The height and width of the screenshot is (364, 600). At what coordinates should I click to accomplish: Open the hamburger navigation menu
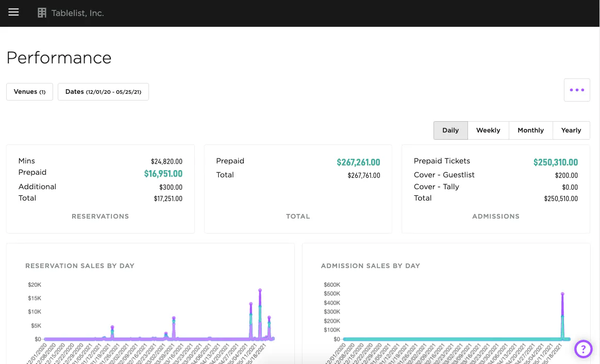coord(13,12)
